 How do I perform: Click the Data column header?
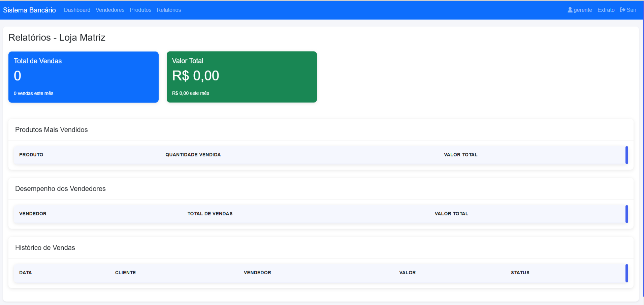pyautogui.click(x=26, y=273)
